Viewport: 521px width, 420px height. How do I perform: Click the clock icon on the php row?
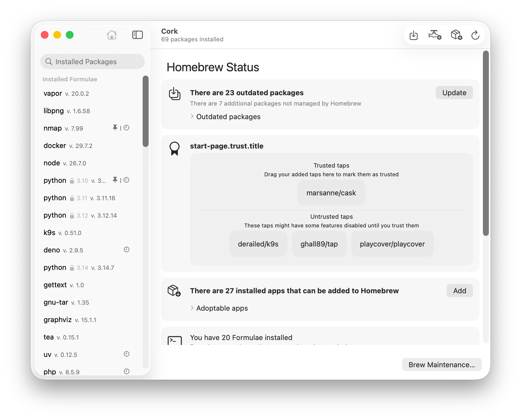tap(127, 371)
